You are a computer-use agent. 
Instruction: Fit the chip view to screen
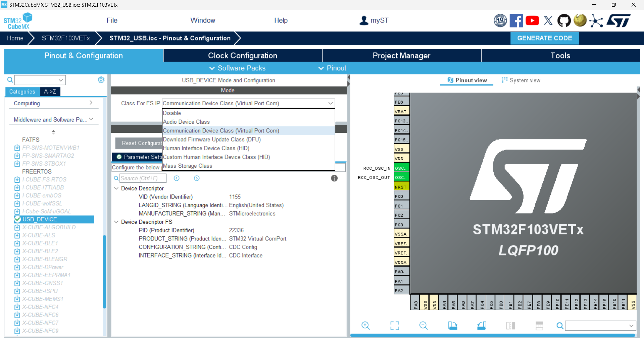[395, 325]
